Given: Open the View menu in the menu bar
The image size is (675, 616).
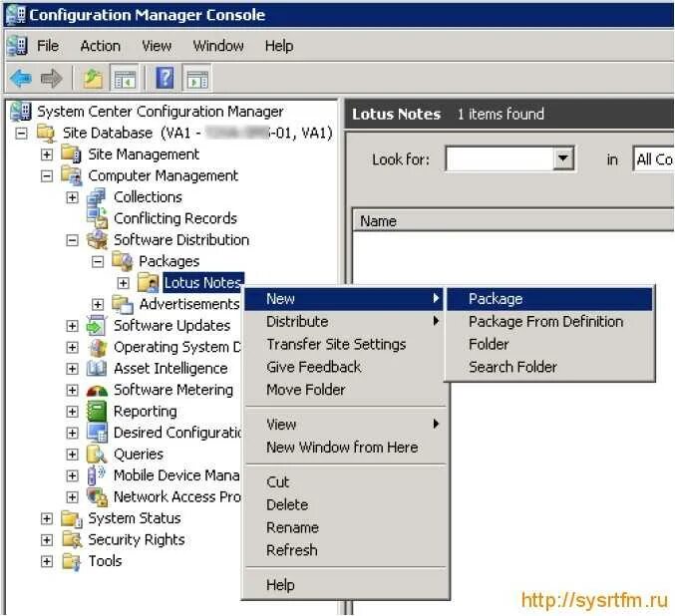Looking at the screenshot, I should tap(157, 45).
